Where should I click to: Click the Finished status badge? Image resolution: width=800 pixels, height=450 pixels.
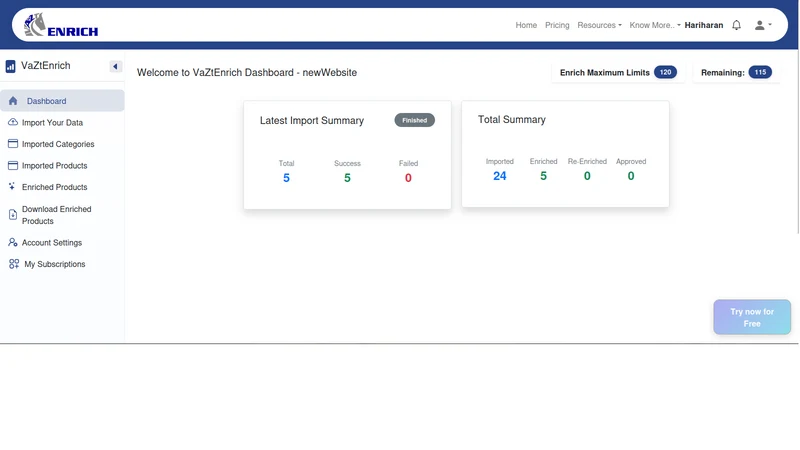[x=414, y=120]
